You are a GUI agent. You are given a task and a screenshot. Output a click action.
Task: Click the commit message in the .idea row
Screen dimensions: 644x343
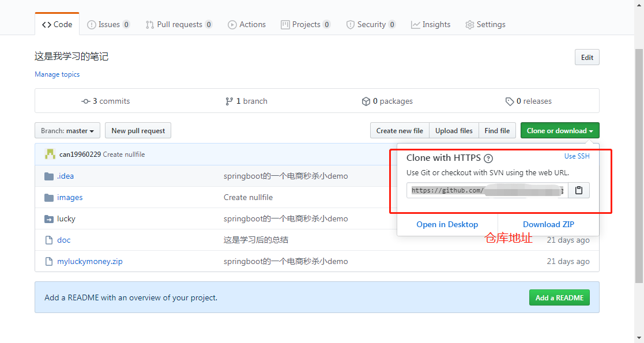coord(285,176)
